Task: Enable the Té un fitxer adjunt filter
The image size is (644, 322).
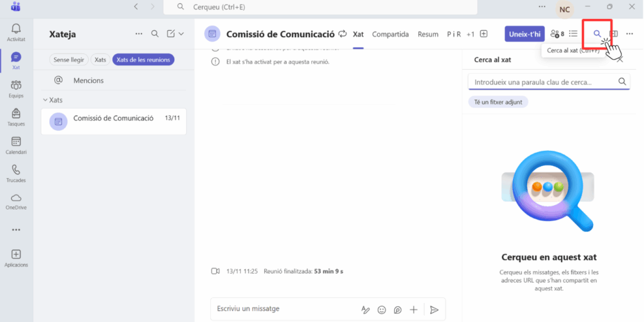Action: [x=497, y=101]
